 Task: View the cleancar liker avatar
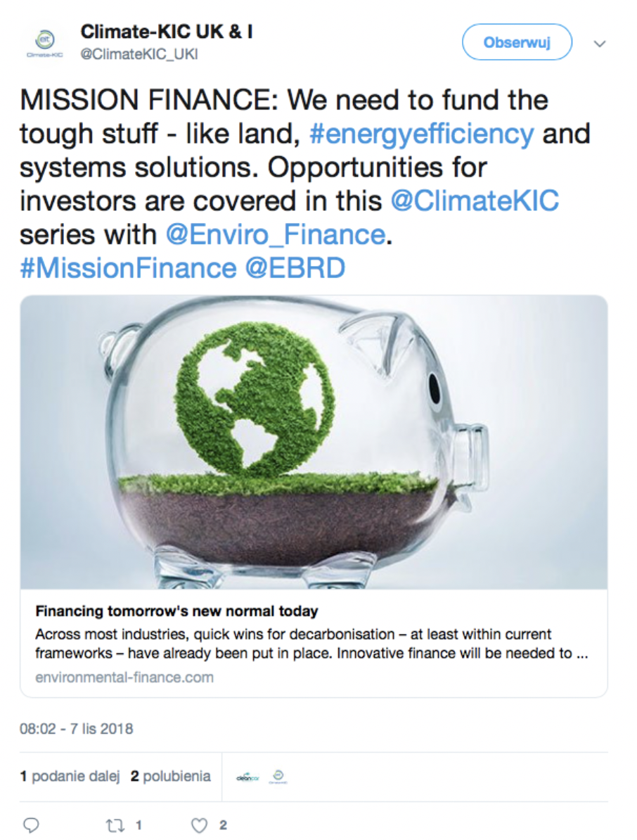click(247, 777)
